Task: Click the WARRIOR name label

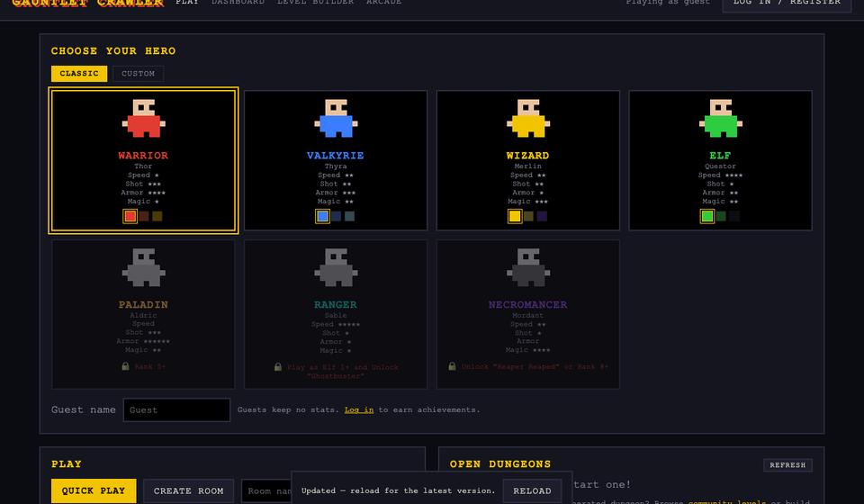Action: click(x=143, y=156)
